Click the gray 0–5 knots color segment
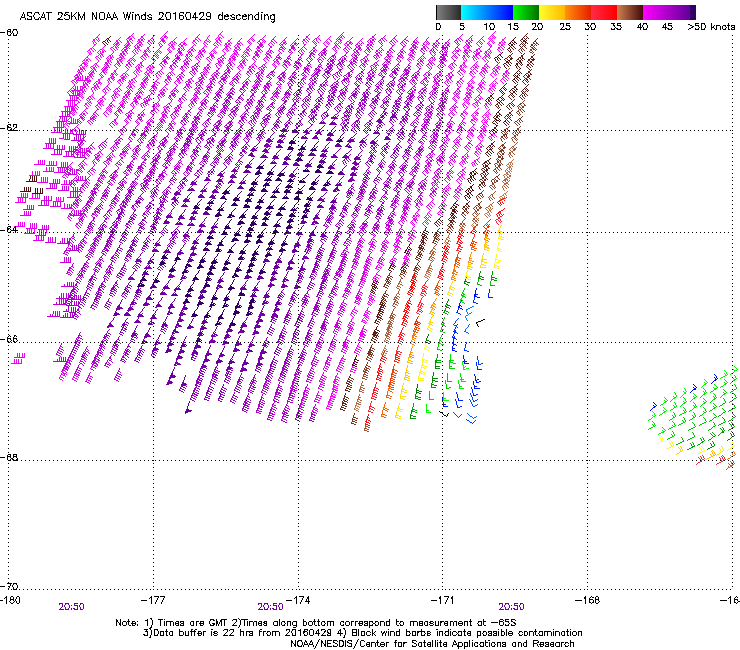Screen dimensions: 740x650 (448, 12)
